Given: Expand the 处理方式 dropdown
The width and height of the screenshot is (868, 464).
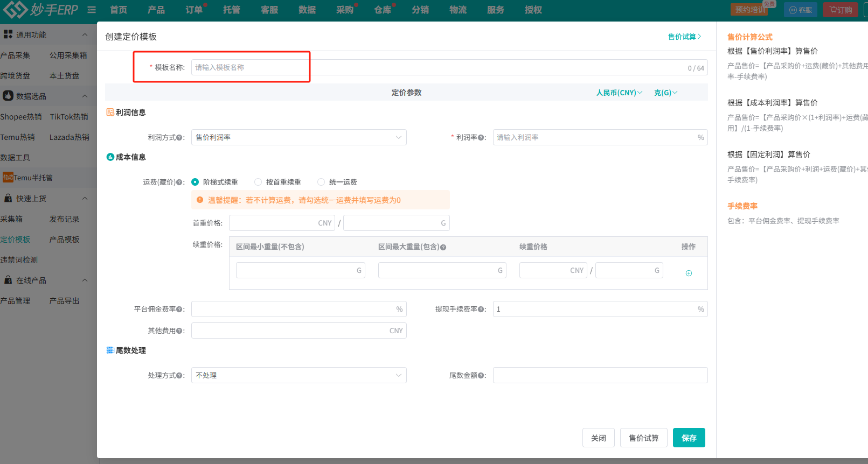Looking at the screenshot, I should pyautogui.click(x=298, y=375).
